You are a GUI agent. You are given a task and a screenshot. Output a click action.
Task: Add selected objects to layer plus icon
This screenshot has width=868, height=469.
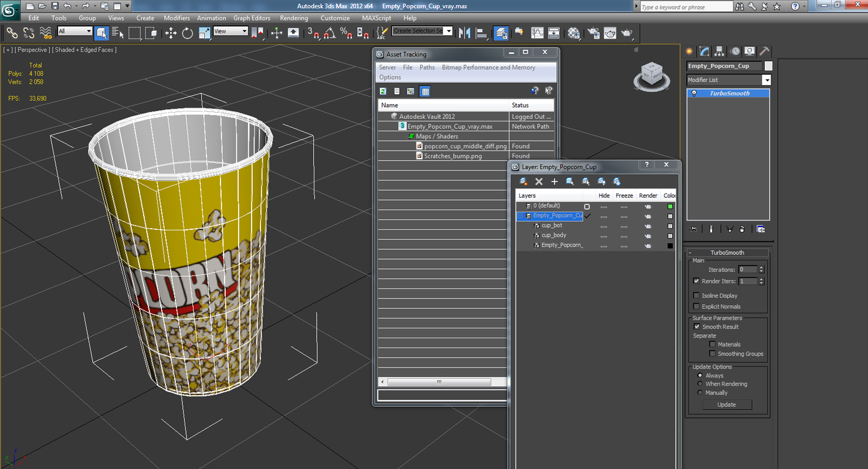tap(554, 182)
